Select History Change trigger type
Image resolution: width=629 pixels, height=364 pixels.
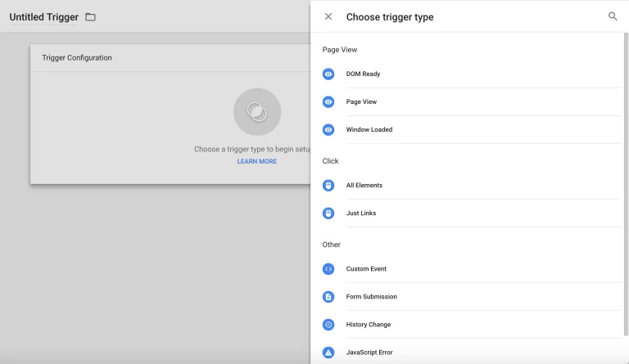tap(471, 325)
